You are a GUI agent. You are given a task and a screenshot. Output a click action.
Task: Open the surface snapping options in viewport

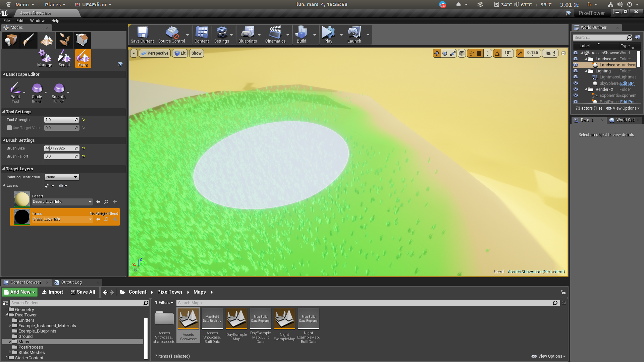(471, 53)
